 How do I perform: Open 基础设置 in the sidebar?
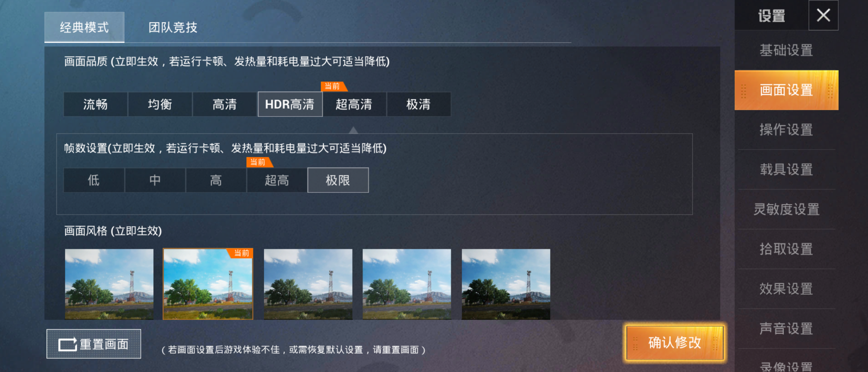tap(786, 50)
